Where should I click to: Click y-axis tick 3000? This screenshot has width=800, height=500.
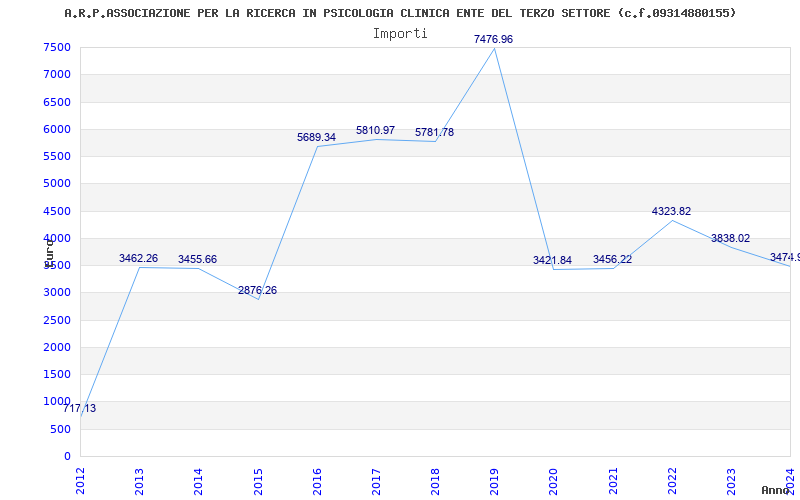pos(57,292)
